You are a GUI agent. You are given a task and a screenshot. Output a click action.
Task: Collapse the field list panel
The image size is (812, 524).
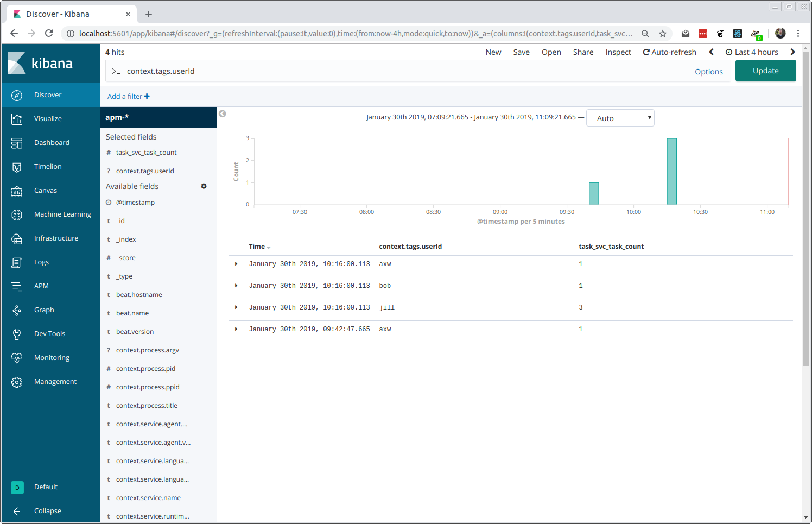(222, 114)
